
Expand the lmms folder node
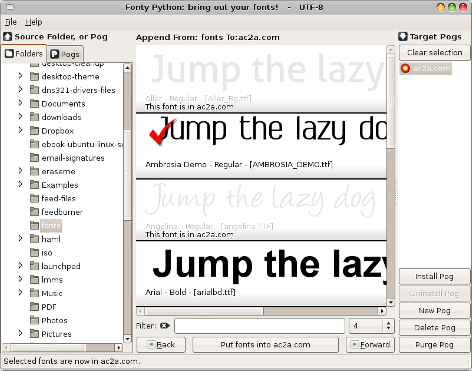pos(20,279)
